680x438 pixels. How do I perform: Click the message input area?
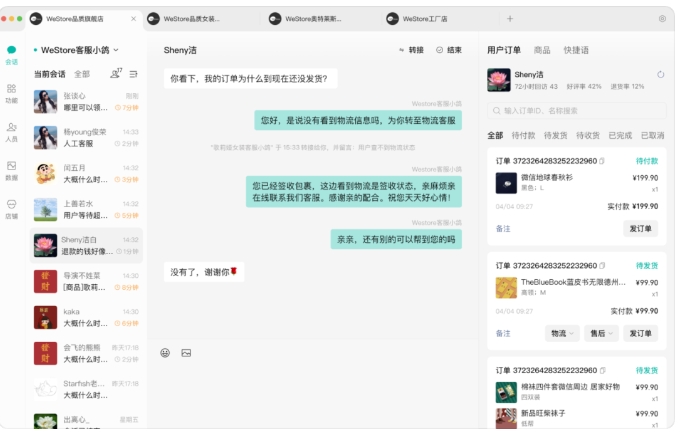(x=312, y=392)
